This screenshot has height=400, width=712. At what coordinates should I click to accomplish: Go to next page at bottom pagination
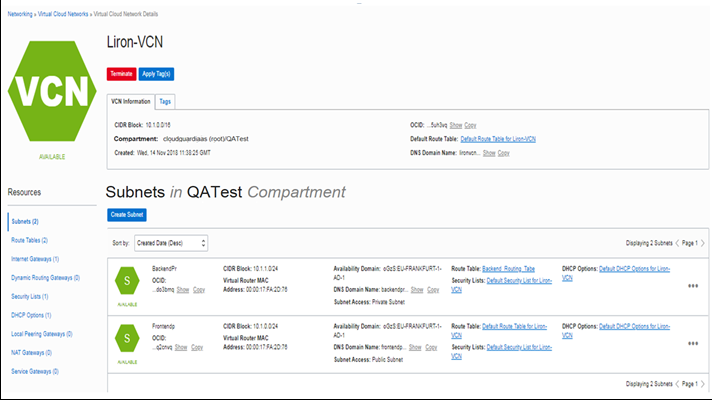702,384
